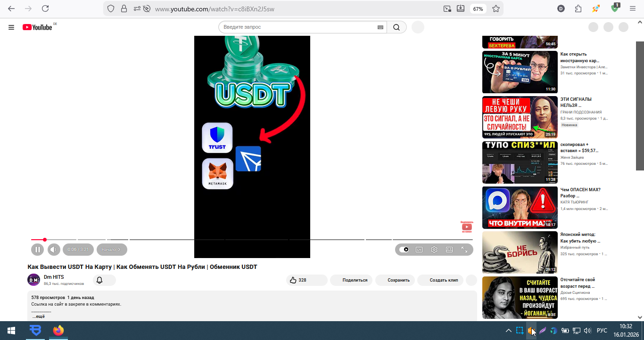Open the Dm HITS channel name link

pyautogui.click(x=54, y=277)
